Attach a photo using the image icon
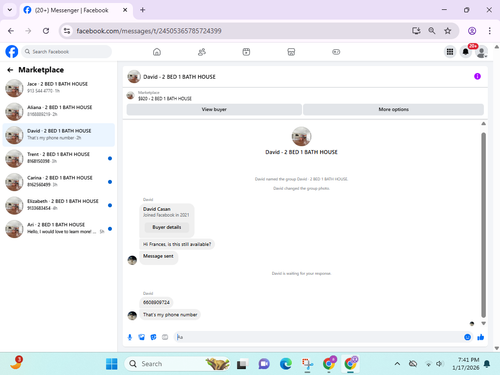 142,337
